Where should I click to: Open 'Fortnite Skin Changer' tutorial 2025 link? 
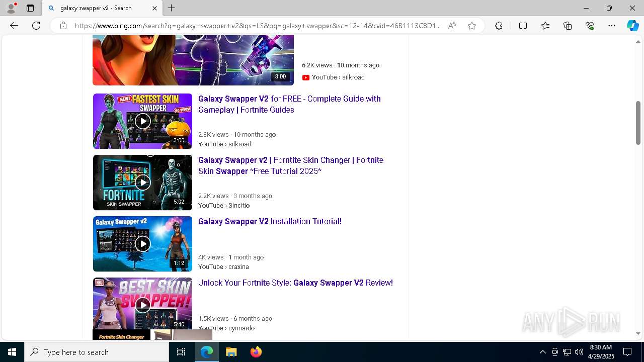tap(291, 165)
